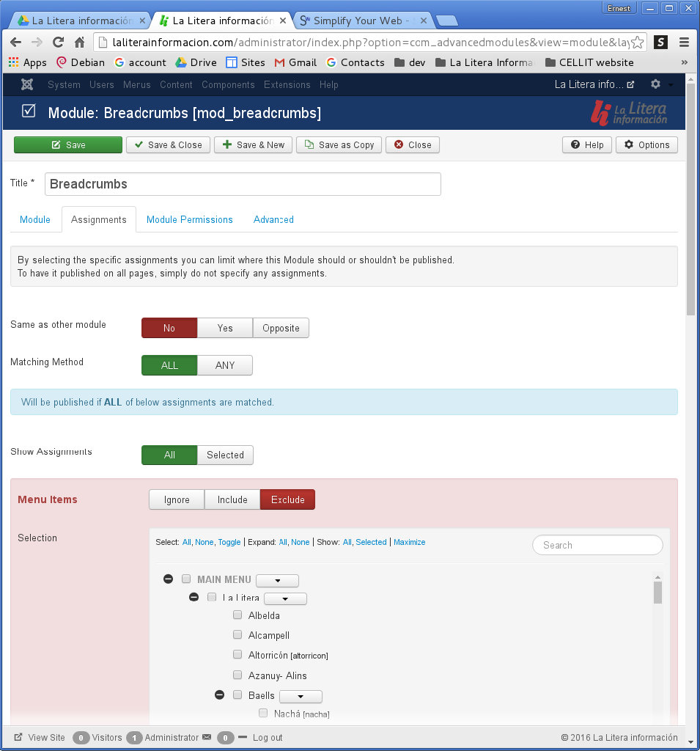700x751 pixels.
Task: Set Matching Method to ANY
Action: pos(225,365)
